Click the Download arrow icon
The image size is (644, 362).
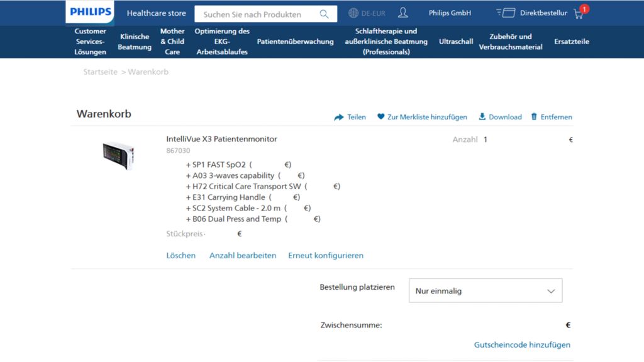[x=482, y=116]
